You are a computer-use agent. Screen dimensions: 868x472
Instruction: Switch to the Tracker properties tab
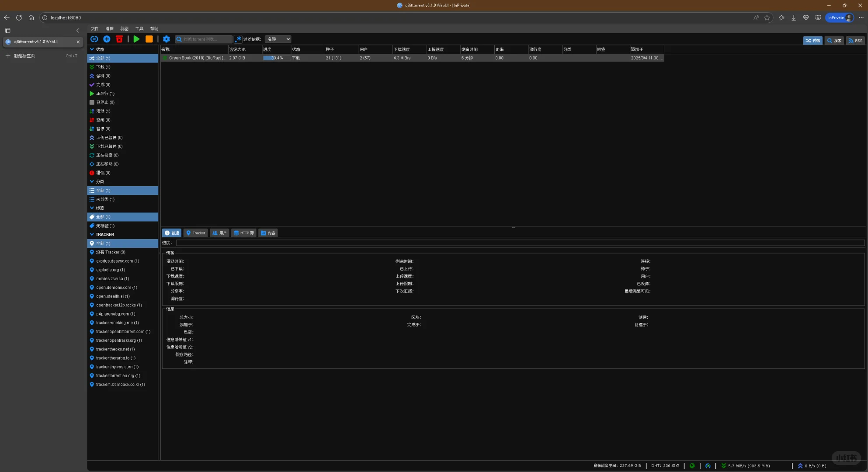coord(195,233)
